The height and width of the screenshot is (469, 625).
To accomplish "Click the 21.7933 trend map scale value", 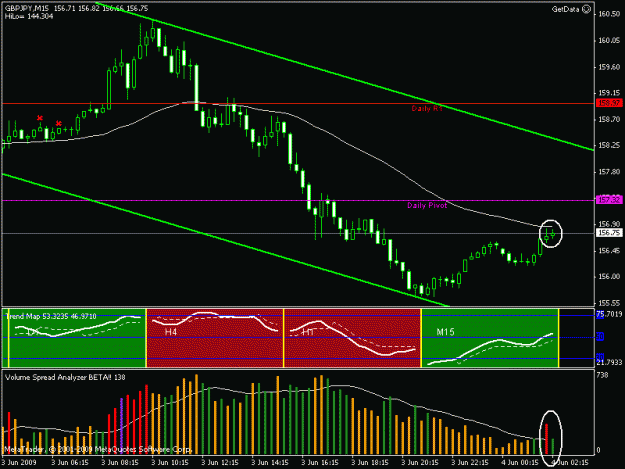I will tap(609, 362).
